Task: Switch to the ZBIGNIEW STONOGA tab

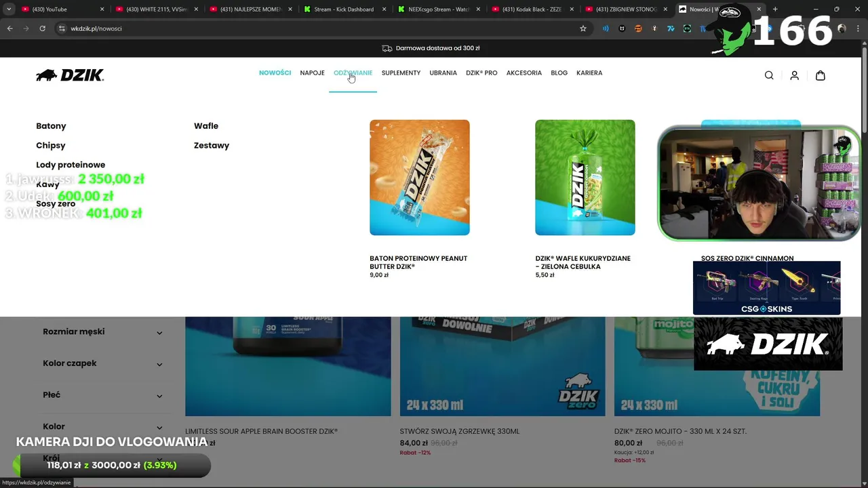Action: click(x=626, y=9)
